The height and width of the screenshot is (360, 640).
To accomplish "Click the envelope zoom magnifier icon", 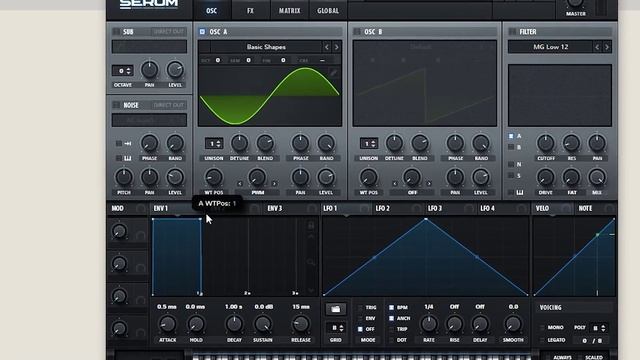I will pyautogui.click(x=311, y=262).
